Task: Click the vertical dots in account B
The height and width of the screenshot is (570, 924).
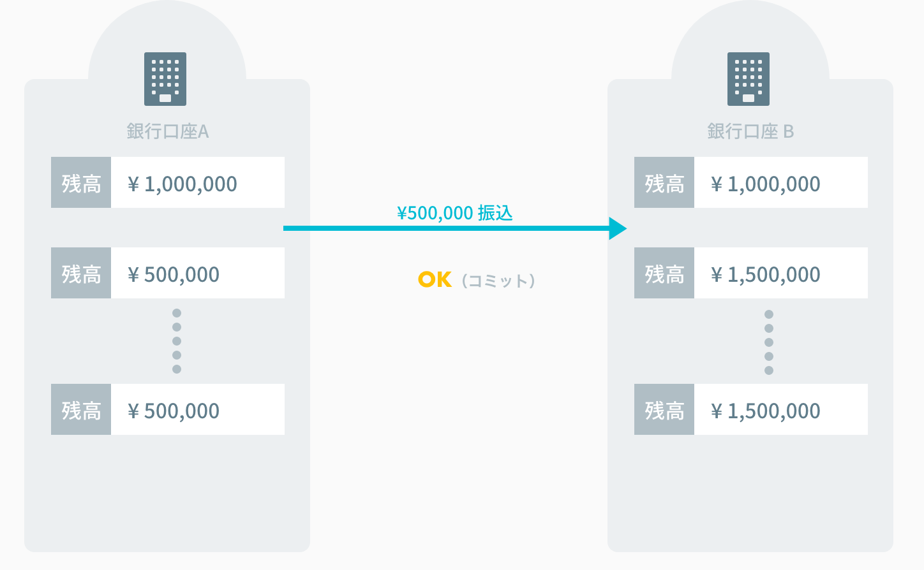Action: click(769, 342)
